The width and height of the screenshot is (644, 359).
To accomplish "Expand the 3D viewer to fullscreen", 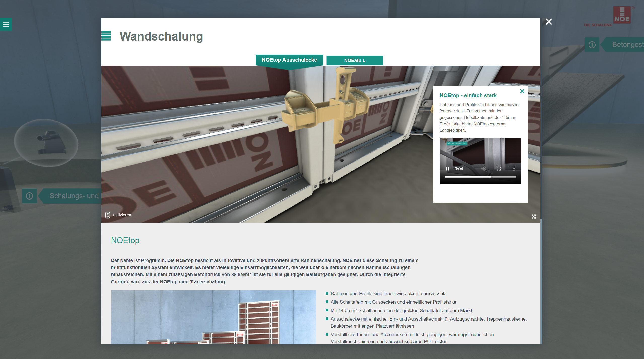I will click(x=534, y=216).
